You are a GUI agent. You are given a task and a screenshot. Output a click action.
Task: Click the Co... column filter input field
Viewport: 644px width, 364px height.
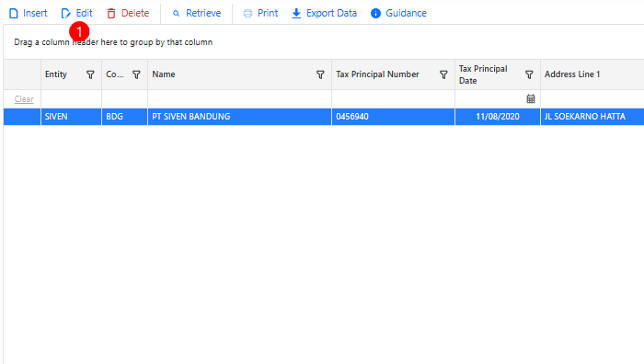coord(125,99)
